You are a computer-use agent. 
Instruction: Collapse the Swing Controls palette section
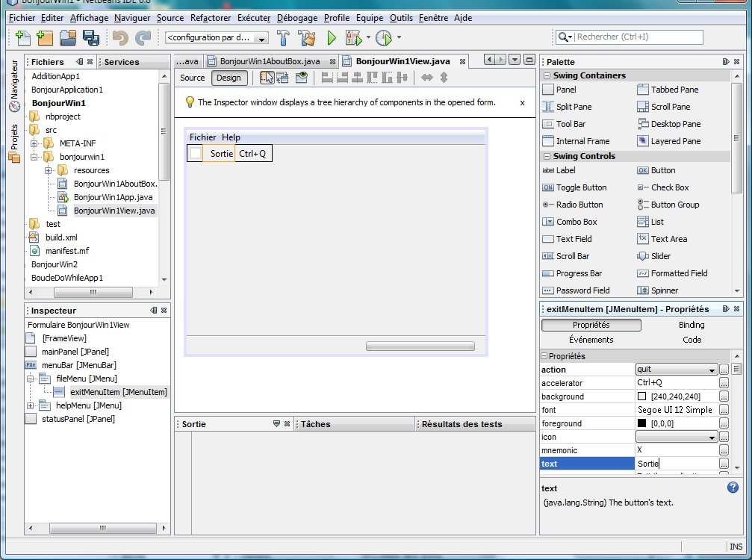click(x=546, y=156)
